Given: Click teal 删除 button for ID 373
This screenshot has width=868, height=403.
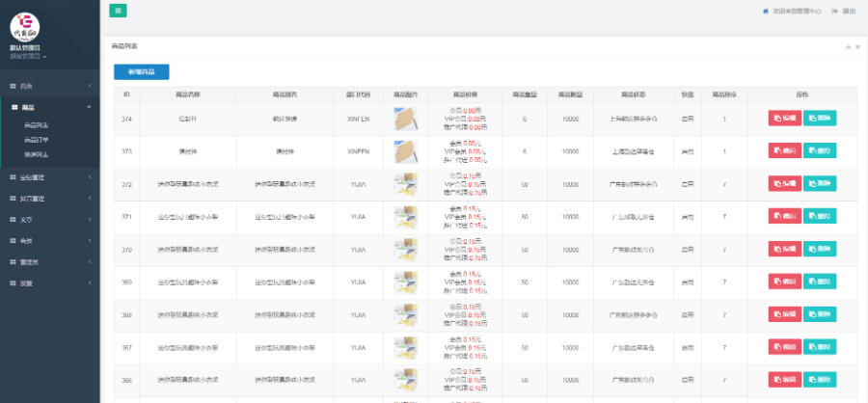Looking at the screenshot, I should point(820,150).
